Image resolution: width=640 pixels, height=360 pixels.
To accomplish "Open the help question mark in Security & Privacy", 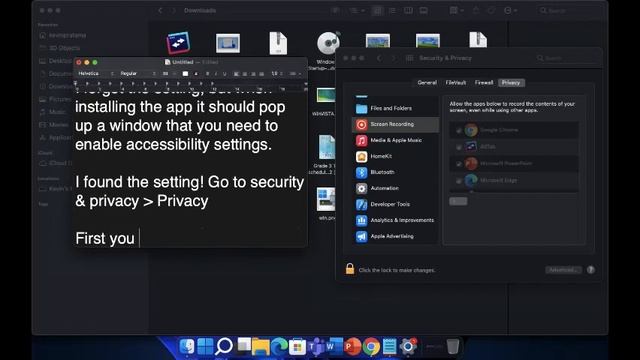I will (591, 270).
